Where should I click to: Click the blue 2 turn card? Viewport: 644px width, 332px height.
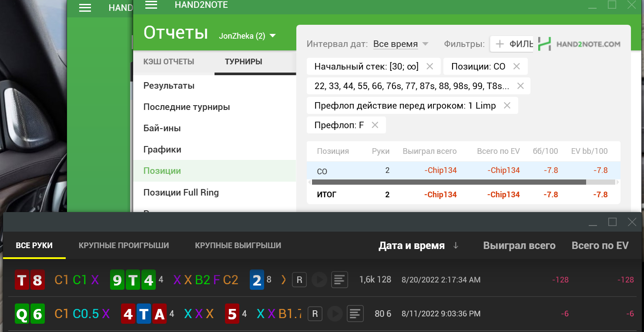point(257,280)
